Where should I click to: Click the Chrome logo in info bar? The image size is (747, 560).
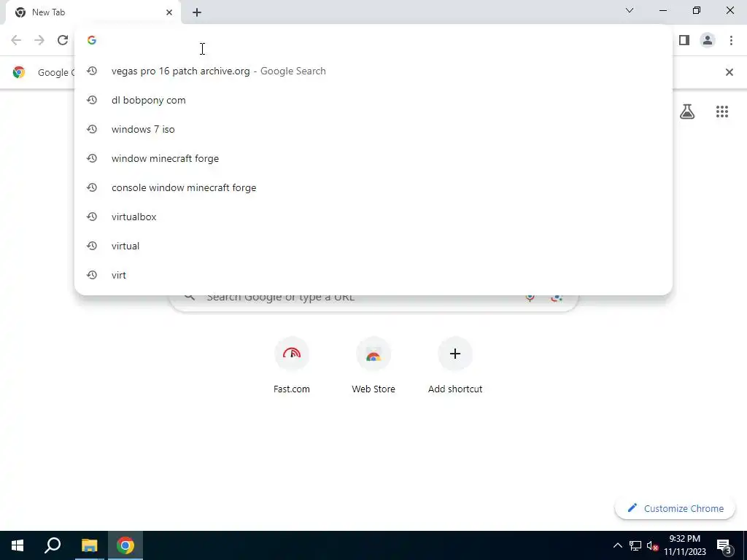click(x=19, y=72)
